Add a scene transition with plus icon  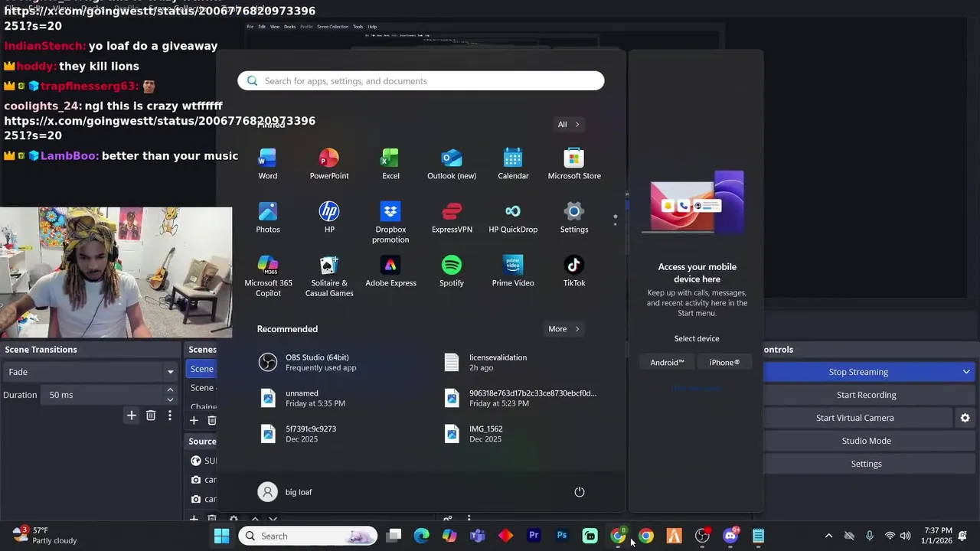(x=132, y=415)
